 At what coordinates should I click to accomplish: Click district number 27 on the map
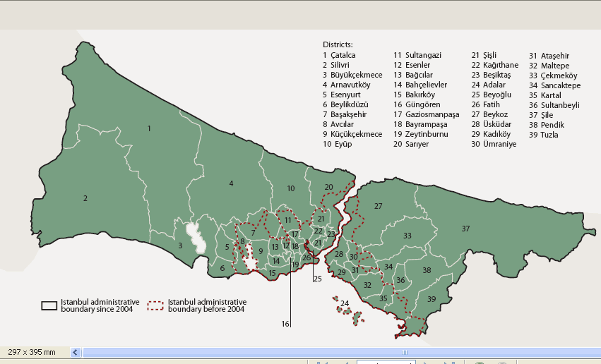click(x=379, y=206)
